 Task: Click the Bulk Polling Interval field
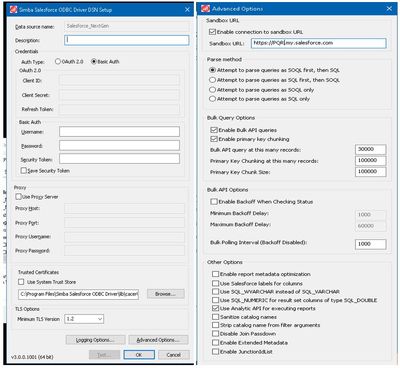pyautogui.click(x=371, y=244)
